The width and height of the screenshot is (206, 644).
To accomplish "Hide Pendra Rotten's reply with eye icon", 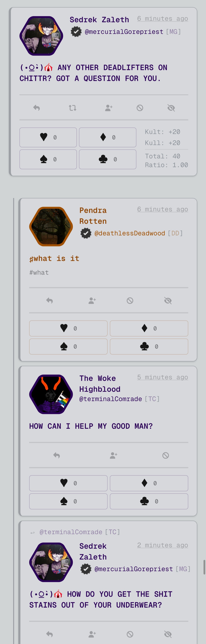I will click(168, 300).
